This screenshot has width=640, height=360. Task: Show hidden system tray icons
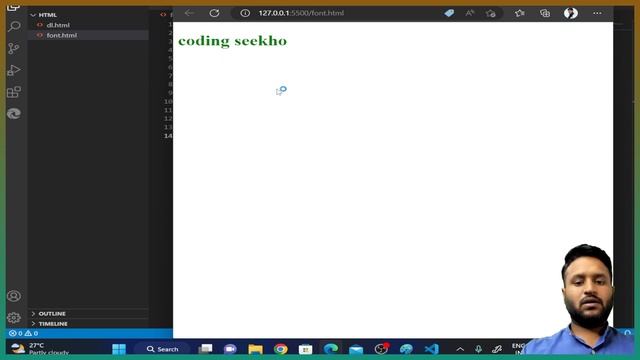(x=460, y=349)
